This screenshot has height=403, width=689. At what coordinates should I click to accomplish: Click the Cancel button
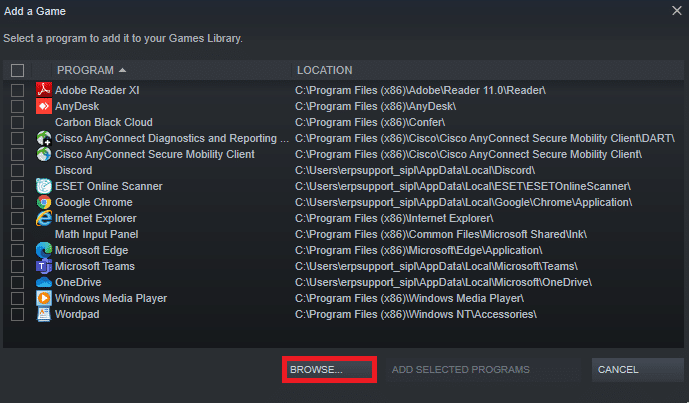[638, 370]
